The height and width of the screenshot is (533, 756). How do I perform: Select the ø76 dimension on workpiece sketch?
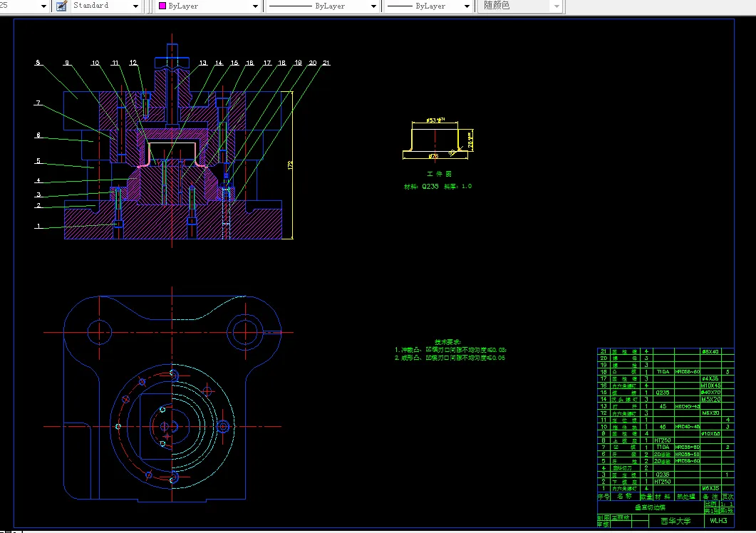click(433, 156)
